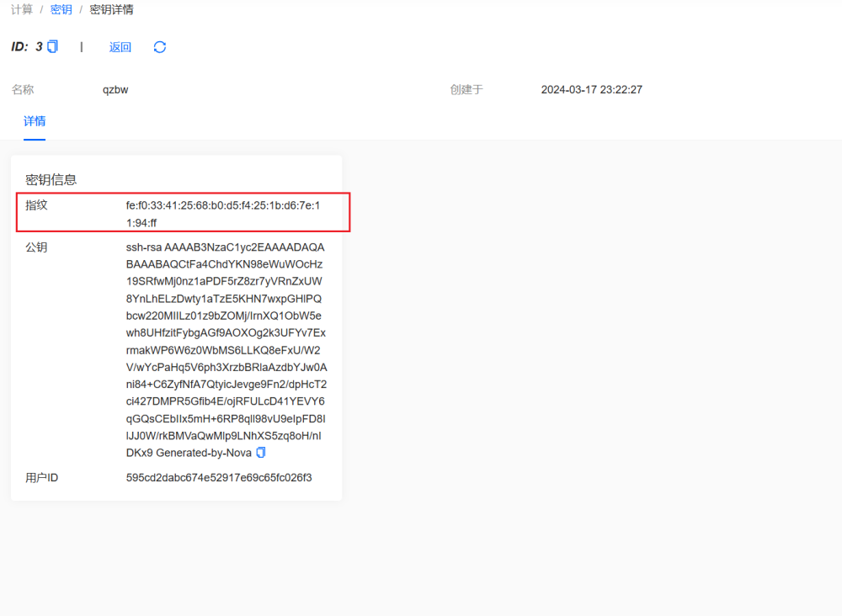
Task: Click the 密钥信息 section heading
Action: click(51, 179)
